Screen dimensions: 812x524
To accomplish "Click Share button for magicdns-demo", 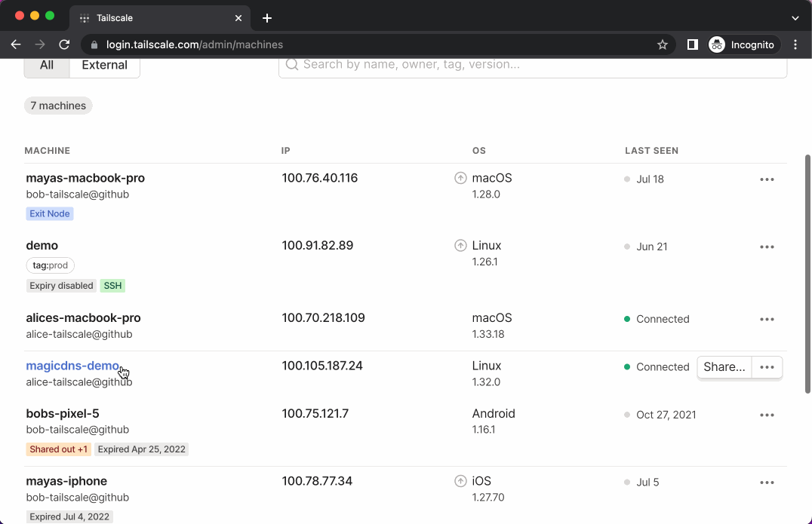I will click(724, 366).
